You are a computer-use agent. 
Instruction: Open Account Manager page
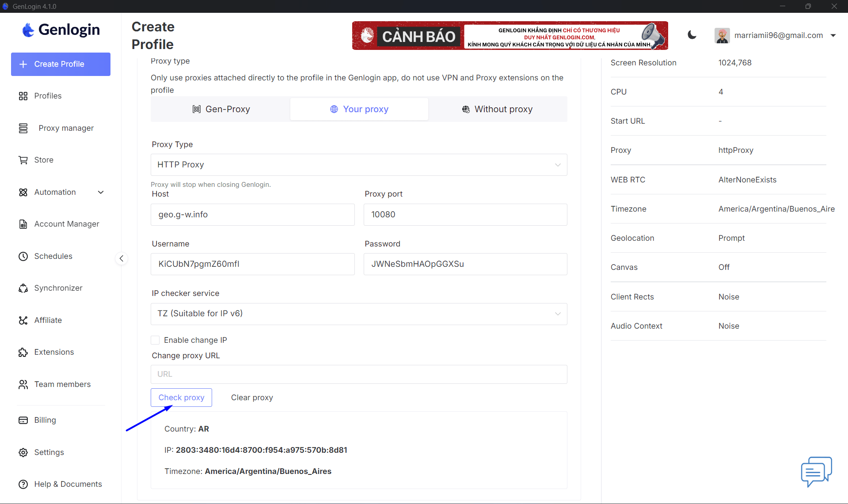pos(67,224)
